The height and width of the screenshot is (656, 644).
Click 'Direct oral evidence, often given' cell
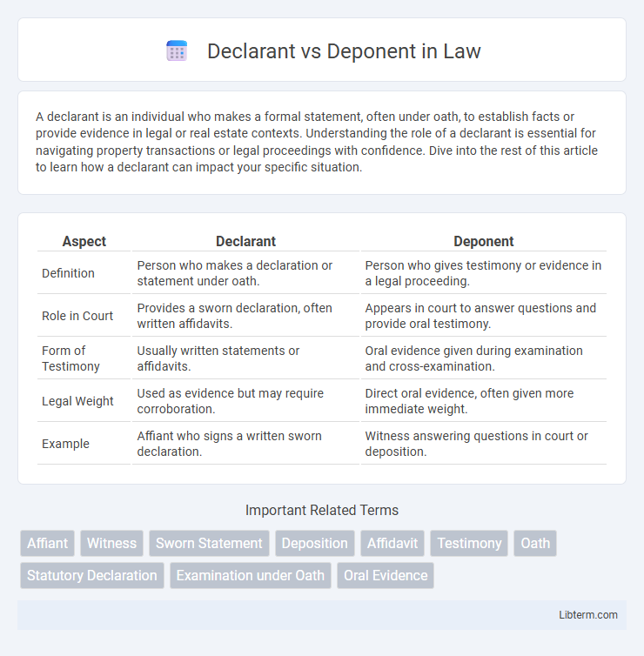[483, 401]
